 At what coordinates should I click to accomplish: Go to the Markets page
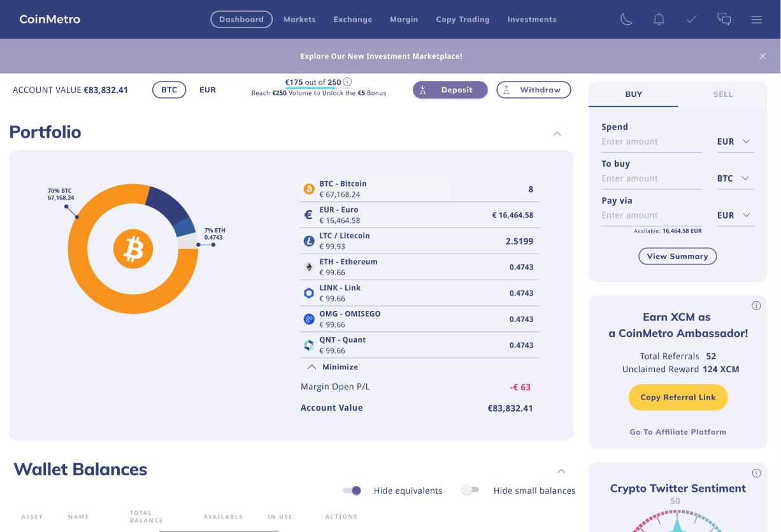click(299, 20)
